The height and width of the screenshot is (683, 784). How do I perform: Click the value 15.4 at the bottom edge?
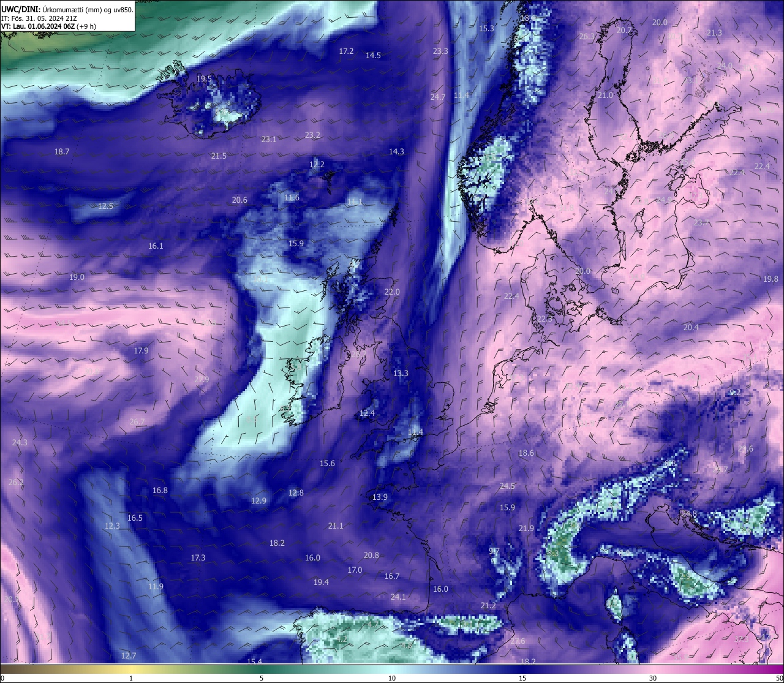[254, 662]
